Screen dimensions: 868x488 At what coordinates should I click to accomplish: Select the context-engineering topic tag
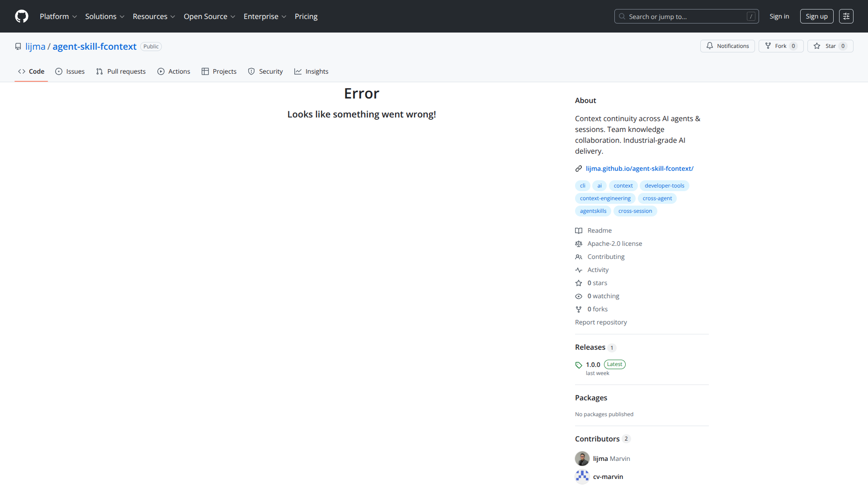(x=605, y=198)
